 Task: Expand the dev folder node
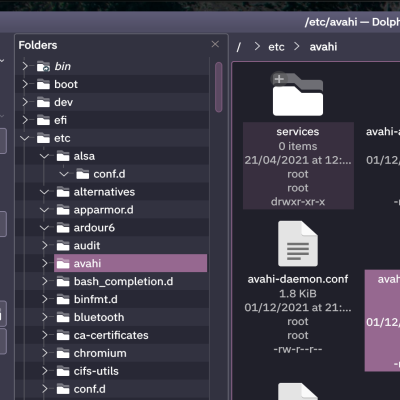[25, 102]
